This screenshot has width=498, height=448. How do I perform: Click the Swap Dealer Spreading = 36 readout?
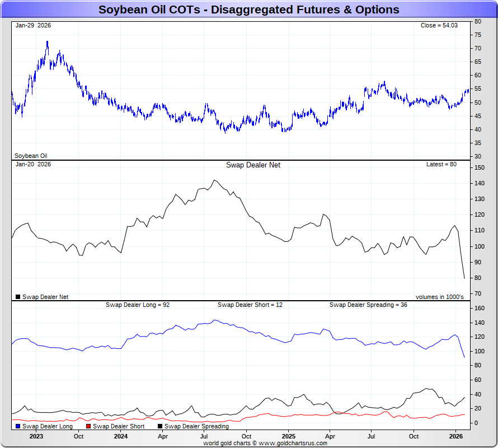(x=368, y=305)
